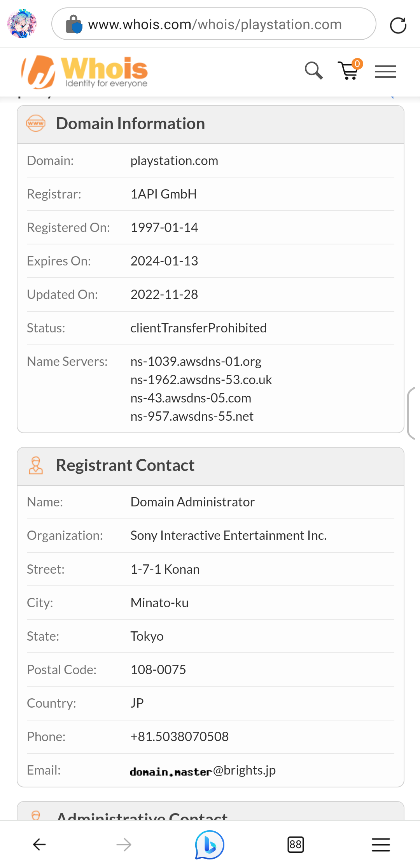The image size is (420, 868).
Task: Click the Updated On label
Action: (63, 295)
